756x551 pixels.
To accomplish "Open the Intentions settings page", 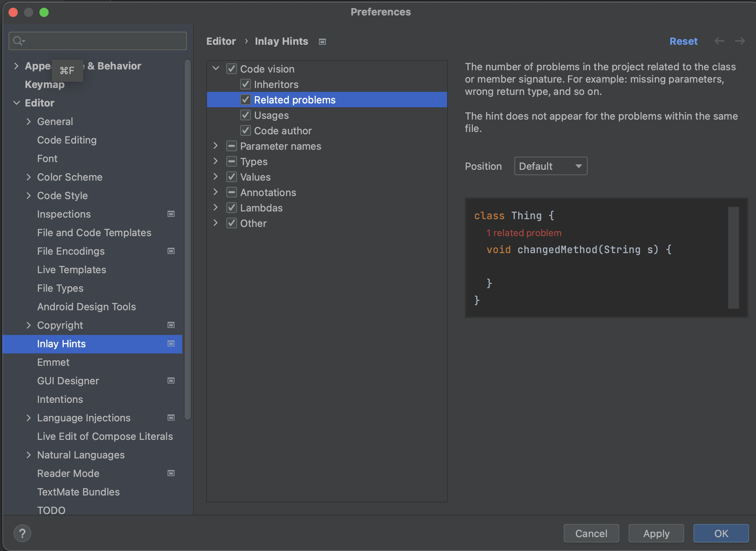I will (60, 399).
